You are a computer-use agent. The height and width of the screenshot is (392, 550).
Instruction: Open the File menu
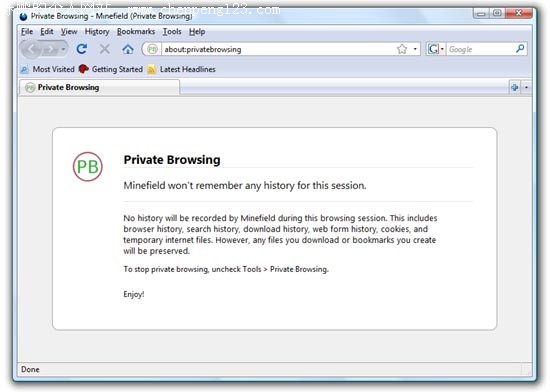click(x=27, y=32)
